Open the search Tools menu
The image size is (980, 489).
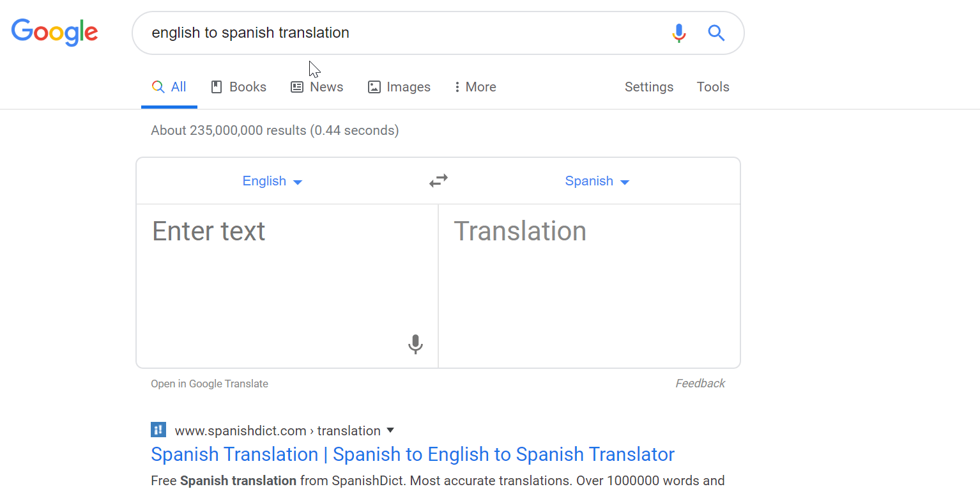pos(712,87)
